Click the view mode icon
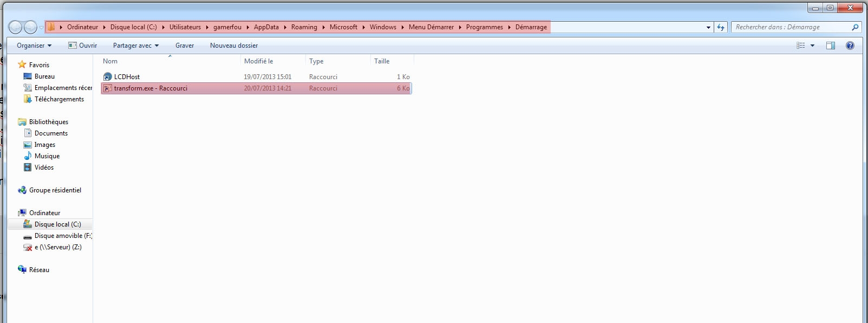868x323 pixels. (800, 46)
